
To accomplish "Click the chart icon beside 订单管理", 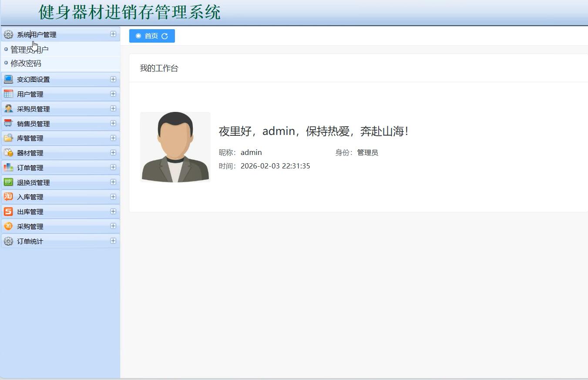I will 8,168.
